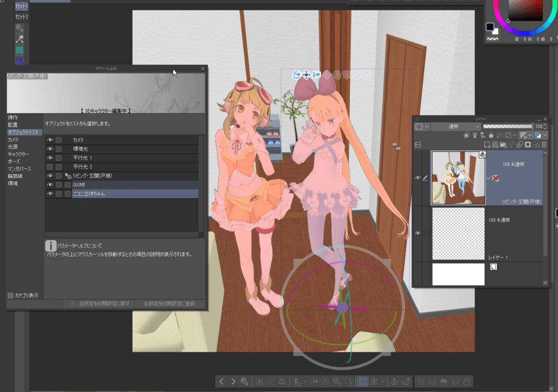Click the new layer folder icon in the Layers panel

tap(504, 146)
